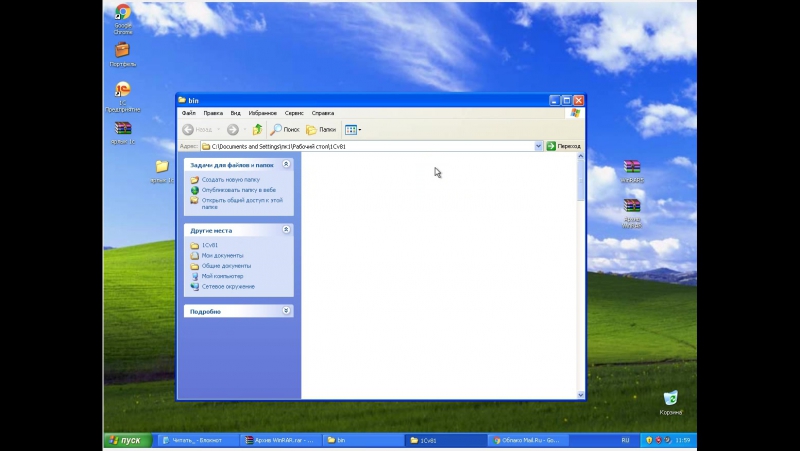The image size is (800, 451).
Task: Expand the address bar dropdown
Action: (538, 146)
